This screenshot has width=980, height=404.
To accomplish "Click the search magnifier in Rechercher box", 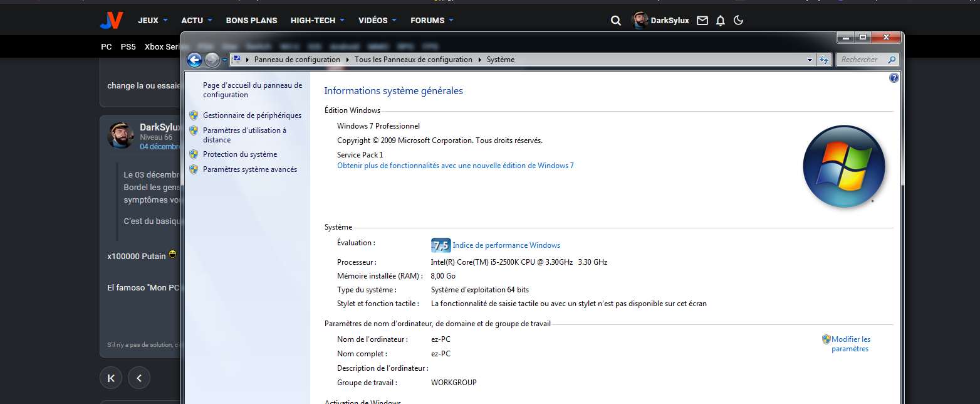I will 892,60.
